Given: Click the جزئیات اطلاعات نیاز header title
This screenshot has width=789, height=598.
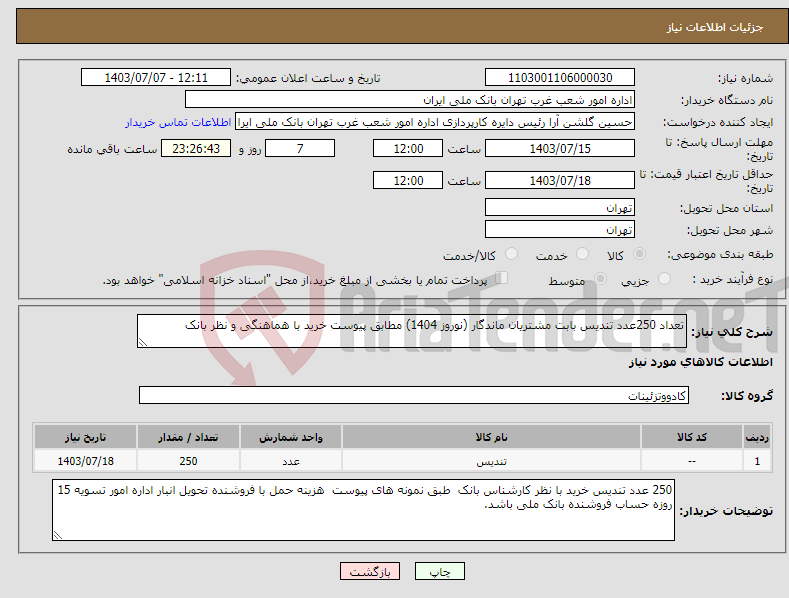Looking at the screenshot, I should click(715, 27).
